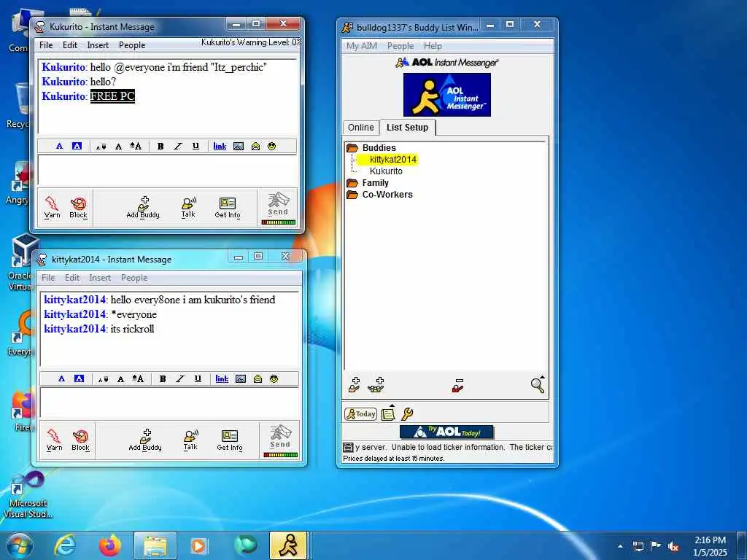The height and width of the screenshot is (560, 747).
Task: Open preferences wrench icon in Buddy List
Action: [x=407, y=414]
